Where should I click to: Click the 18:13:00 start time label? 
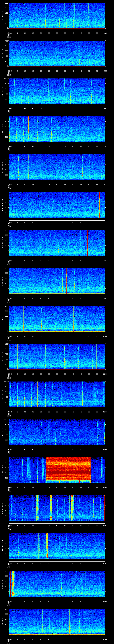click(9, 487)
